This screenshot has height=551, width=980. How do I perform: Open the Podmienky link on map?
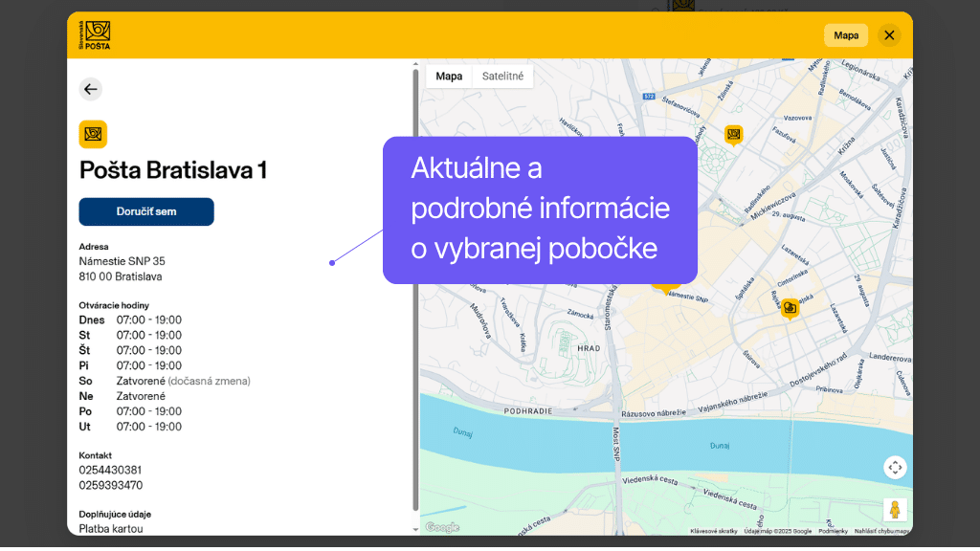834,531
